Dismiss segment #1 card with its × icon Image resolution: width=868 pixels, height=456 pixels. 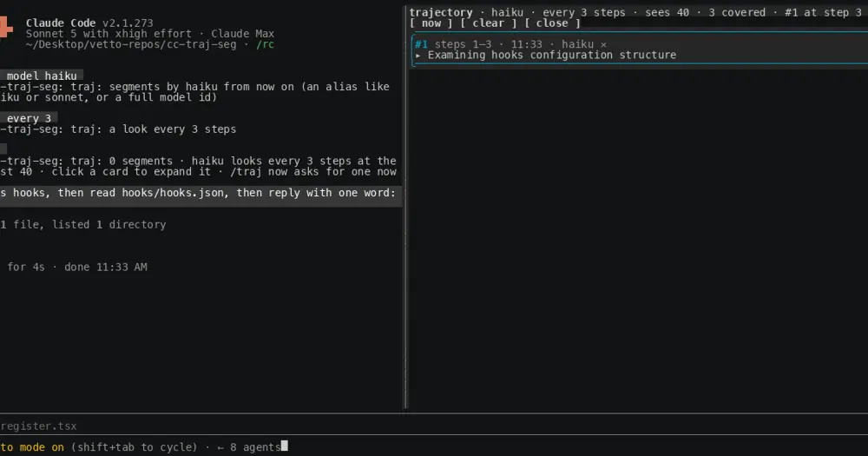click(x=603, y=44)
